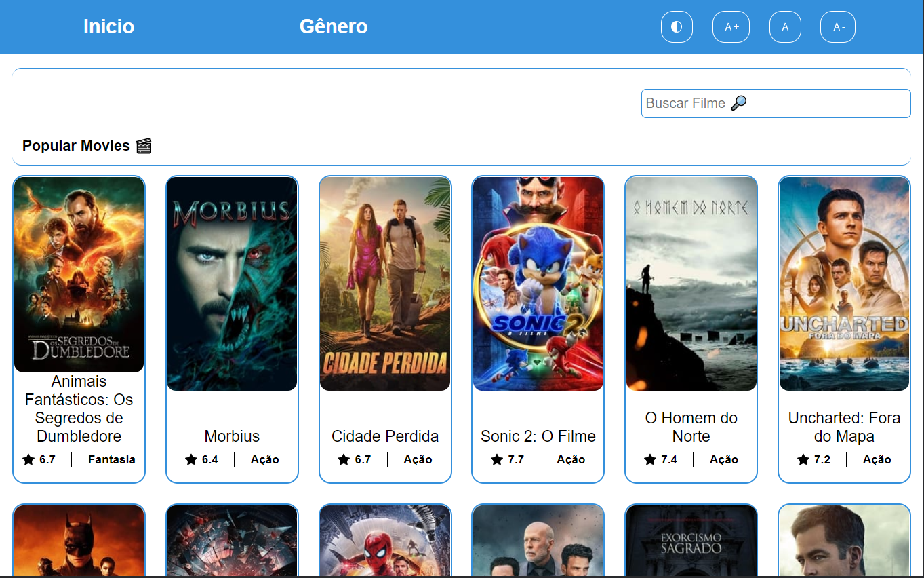Open the Sonic 2 movie poster
Image resolution: width=924 pixels, height=578 pixels.
538,284
